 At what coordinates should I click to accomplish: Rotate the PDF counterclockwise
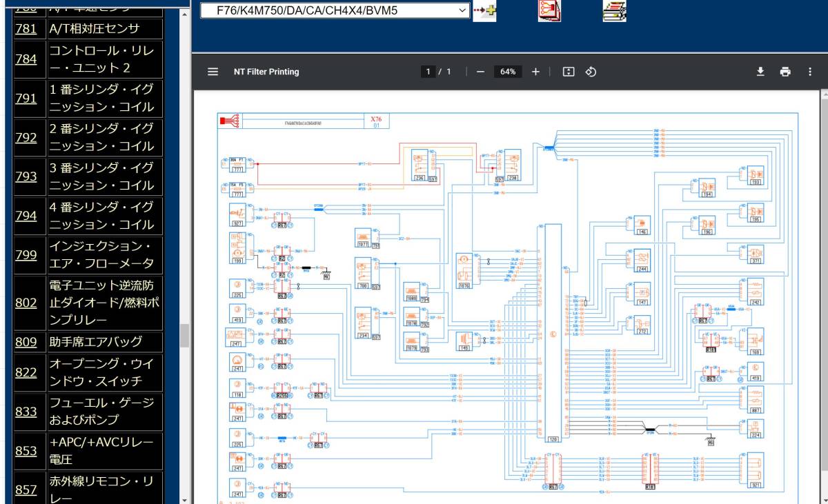coord(591,72)
